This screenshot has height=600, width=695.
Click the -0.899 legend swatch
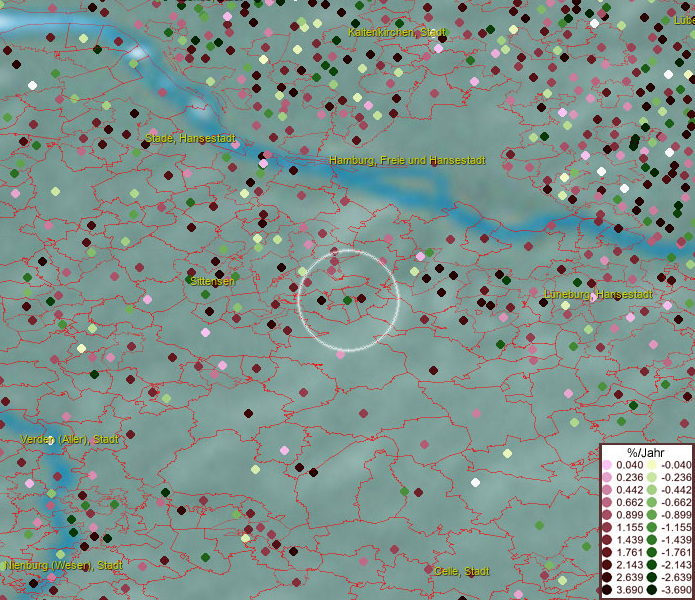click(652, 515)
